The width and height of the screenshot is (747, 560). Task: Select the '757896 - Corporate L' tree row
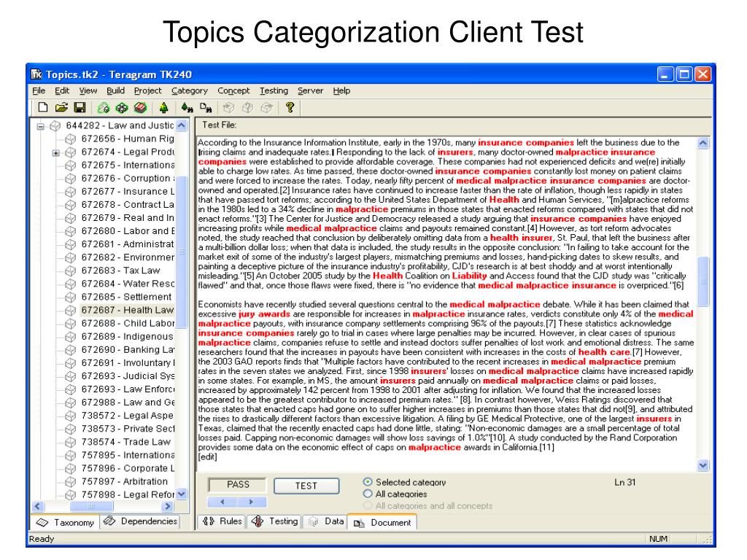click(127, 469)
